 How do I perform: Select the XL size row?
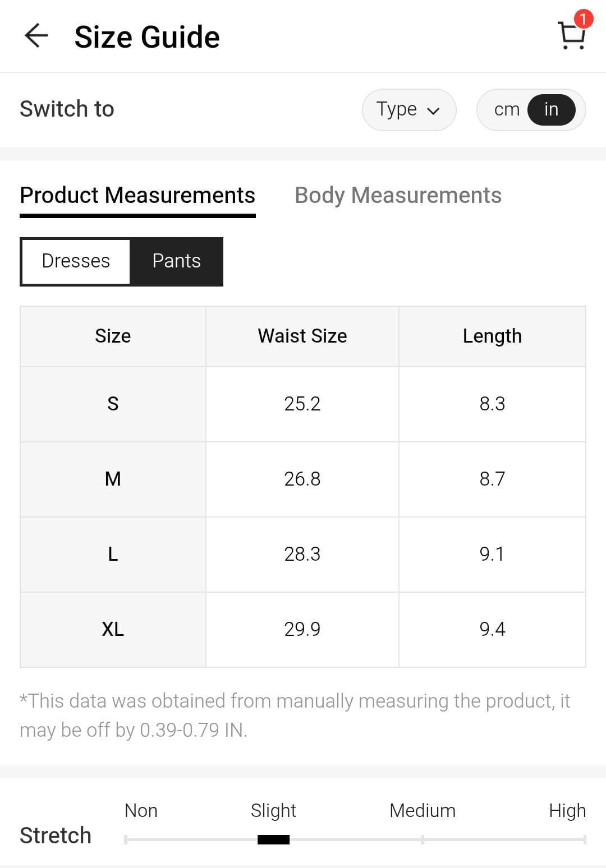[x=113, y=629]
